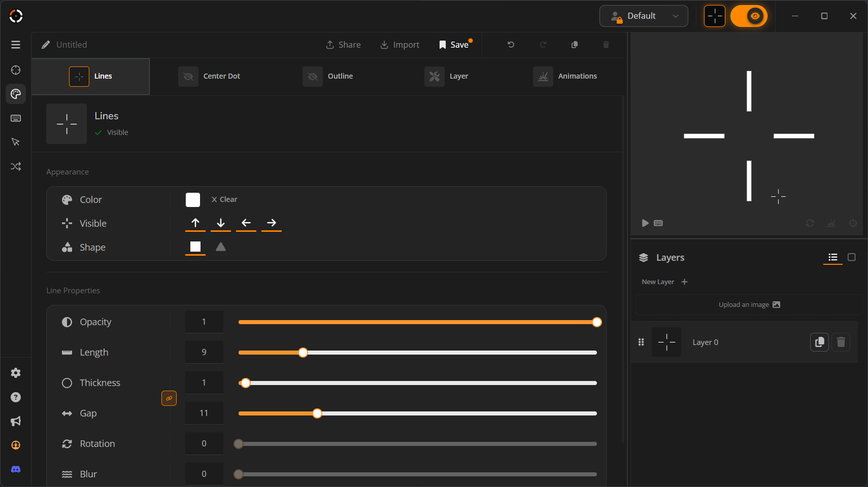Image resolution: width=868 pixels, height=487 pixels.
Task: Switch layers panel to list view
Action: 832,258
